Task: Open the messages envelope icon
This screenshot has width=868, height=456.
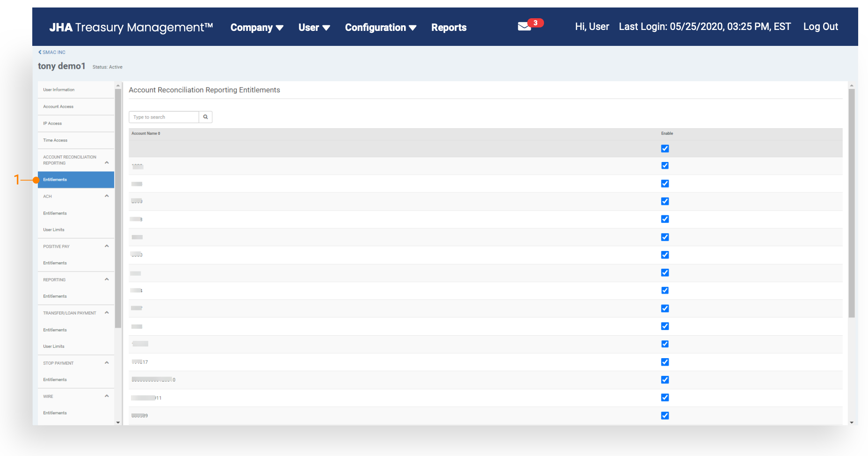Action: 524,27
